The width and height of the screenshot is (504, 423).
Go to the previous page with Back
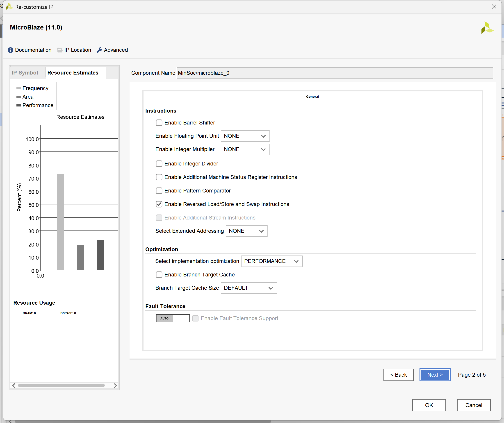click(x=398, y=375)
